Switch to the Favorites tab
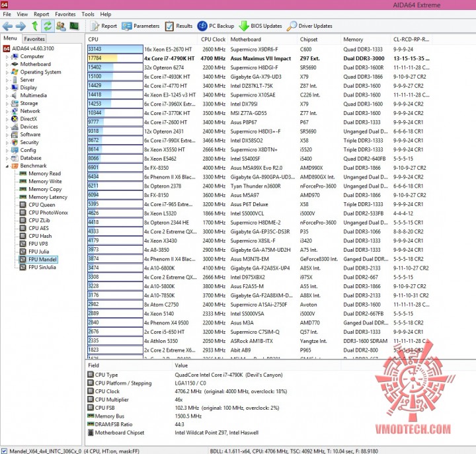Image resolution: width=476 pixels, height=454 pixels. [x=34, y=39]
